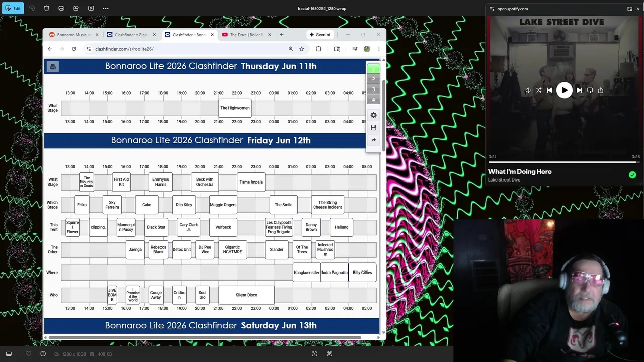
Task: Select highlight level 3 in Clashfinder
Action: [x=373, y=89]
